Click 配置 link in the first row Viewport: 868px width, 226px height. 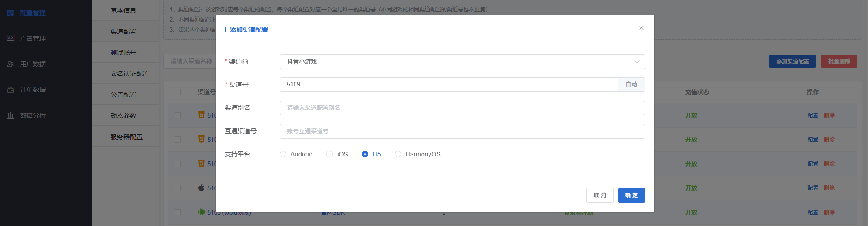coord(813,115)
